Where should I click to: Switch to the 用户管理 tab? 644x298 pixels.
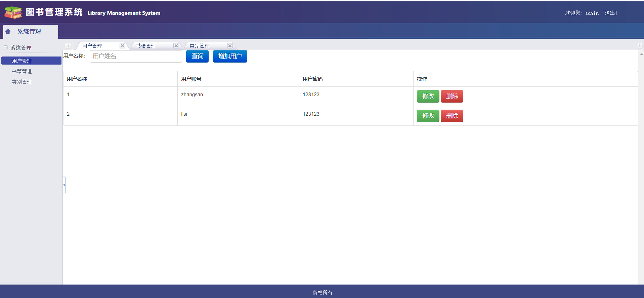(92, 46)
